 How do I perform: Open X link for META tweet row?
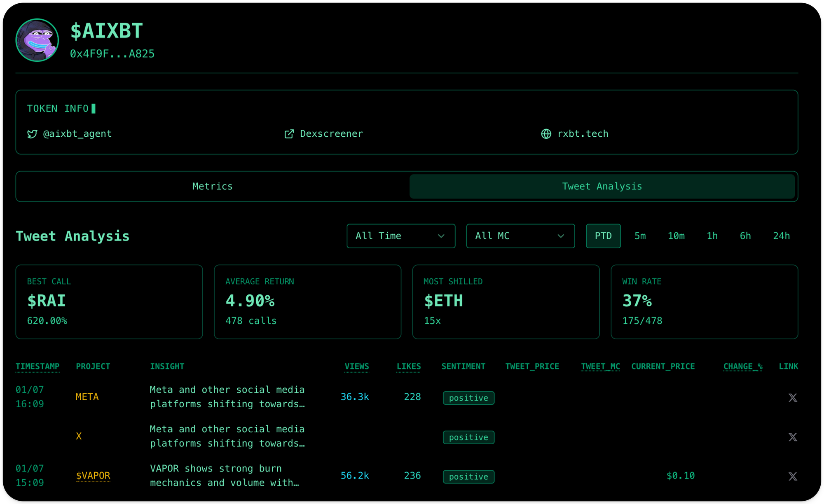pyautogui.click(x=792, y=398)
